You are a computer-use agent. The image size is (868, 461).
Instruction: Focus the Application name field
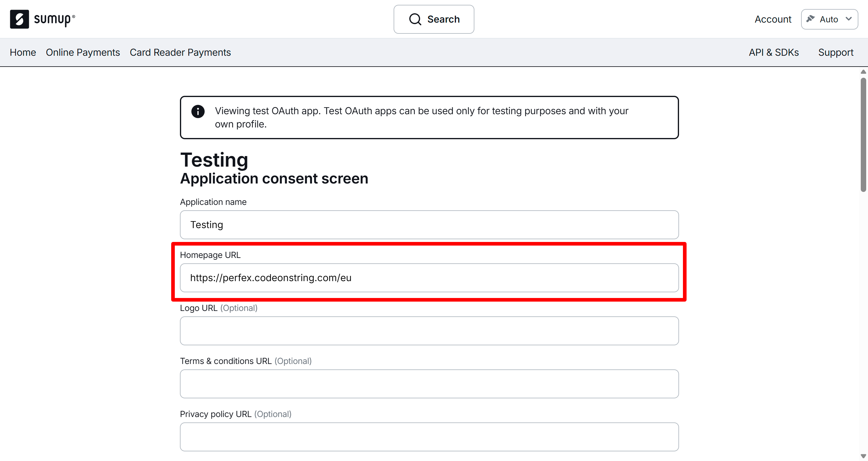click(429, 225)
